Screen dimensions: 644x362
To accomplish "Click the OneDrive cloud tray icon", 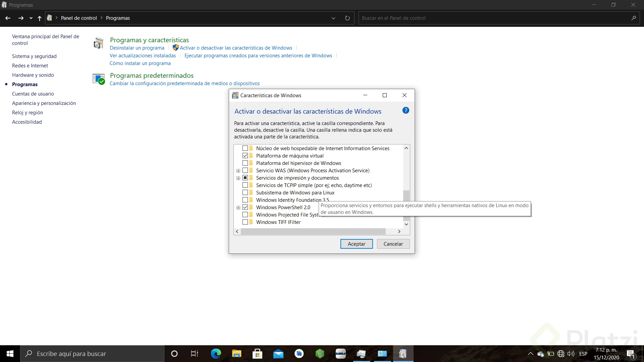I will [540, 354].
